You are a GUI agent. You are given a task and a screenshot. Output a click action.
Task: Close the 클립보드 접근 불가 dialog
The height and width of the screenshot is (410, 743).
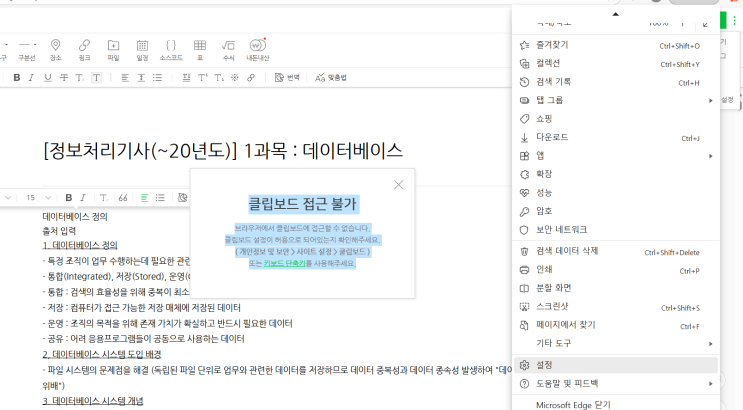[399, 185]
